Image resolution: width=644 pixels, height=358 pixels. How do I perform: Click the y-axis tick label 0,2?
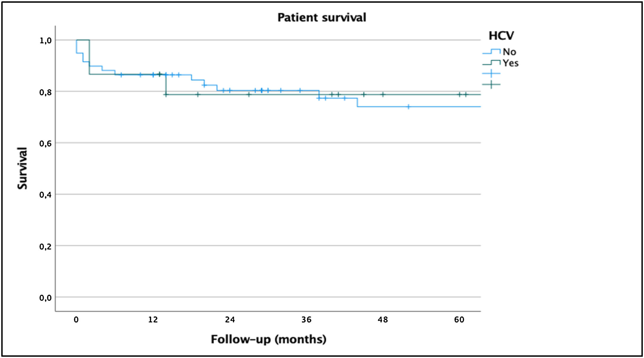(45, 246)
